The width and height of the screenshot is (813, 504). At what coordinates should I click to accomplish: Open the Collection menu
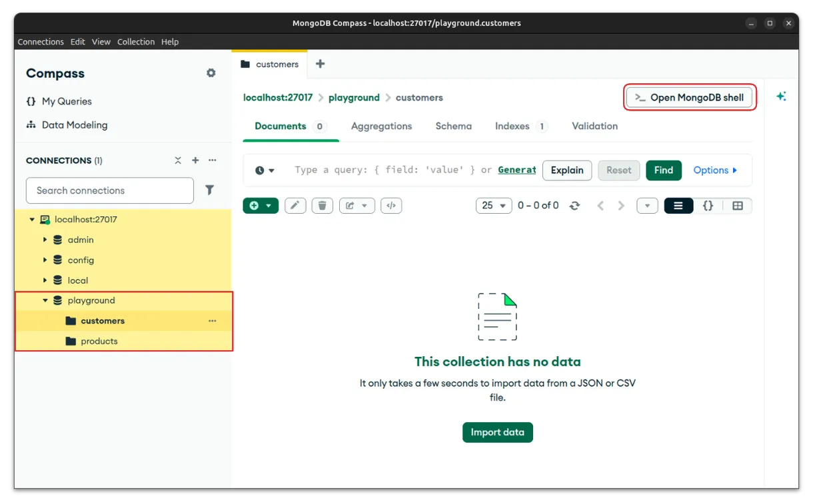tap(136, 41)
